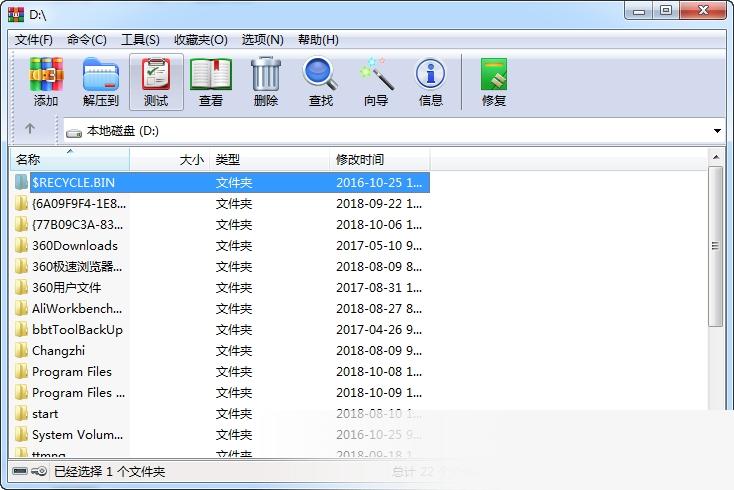
Task: Click the Delete (删除) trash icon
Action: click(266, 74)
